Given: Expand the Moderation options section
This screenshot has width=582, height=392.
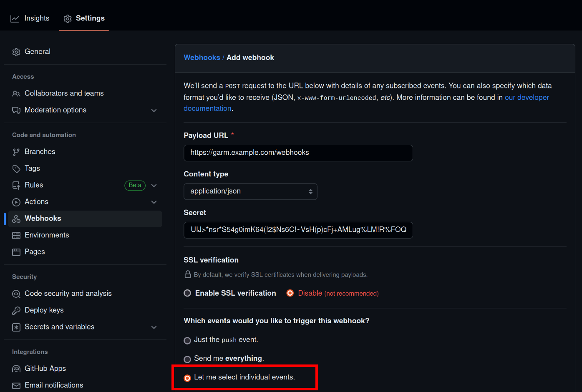Looking at the screenshot, I should 154,111.
